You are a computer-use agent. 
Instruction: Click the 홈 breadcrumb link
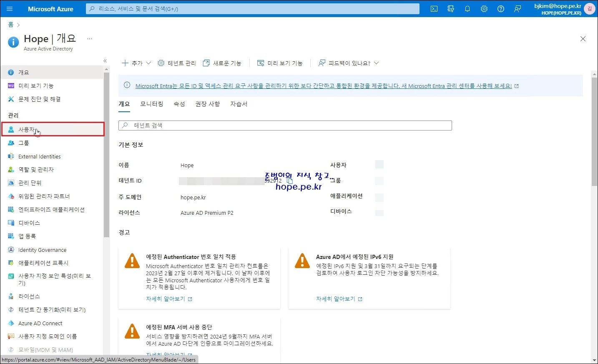pyautogui.click(x=11, y=25)
